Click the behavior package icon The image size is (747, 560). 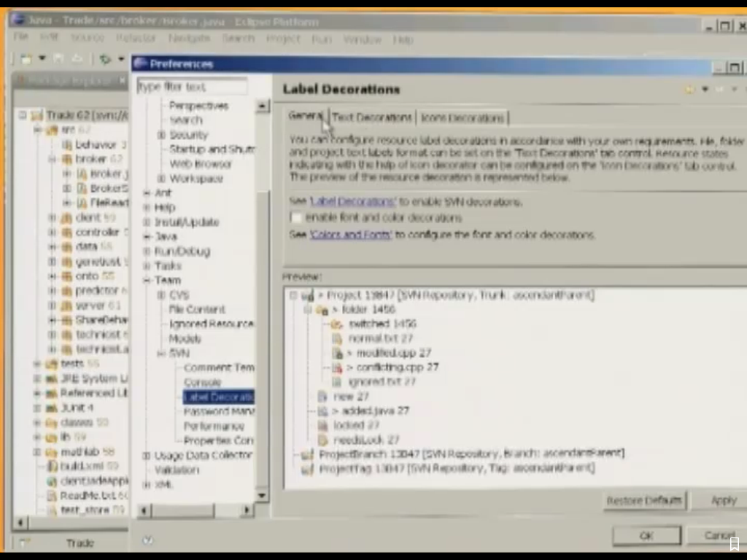tap(67, 145)
